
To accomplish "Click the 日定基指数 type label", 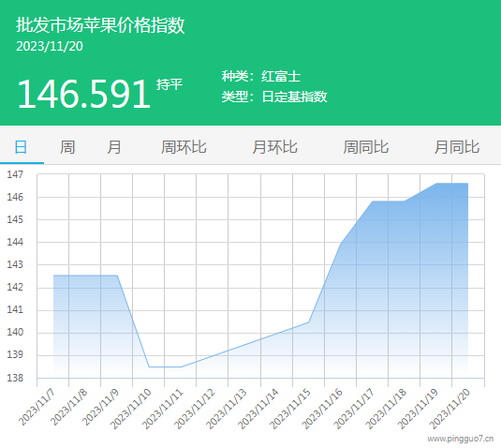I will (294, 97).
